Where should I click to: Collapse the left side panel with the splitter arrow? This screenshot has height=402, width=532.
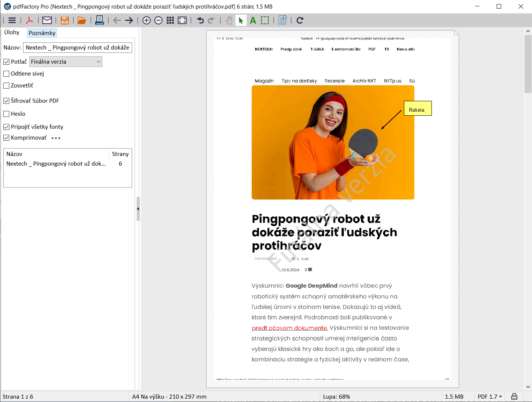(x=138, y=209)
